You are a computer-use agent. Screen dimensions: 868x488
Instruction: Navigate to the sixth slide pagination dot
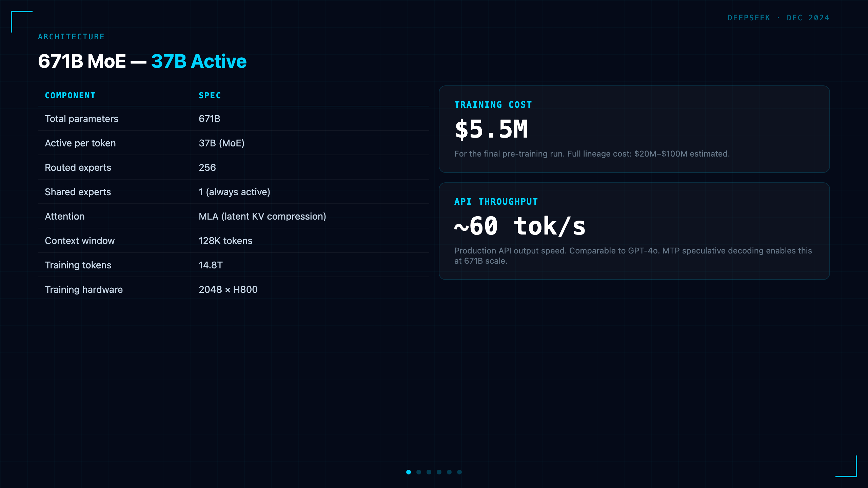(459, 472)
